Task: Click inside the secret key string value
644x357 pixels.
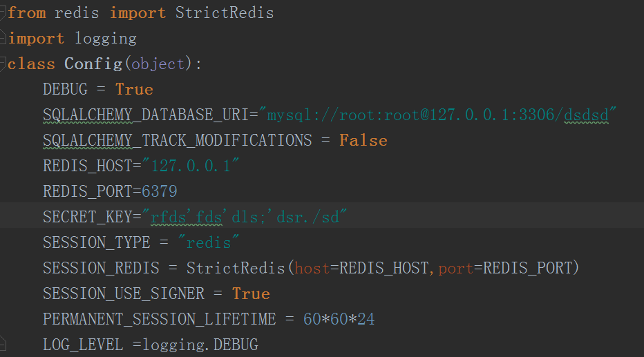Action: coord(245,217)
